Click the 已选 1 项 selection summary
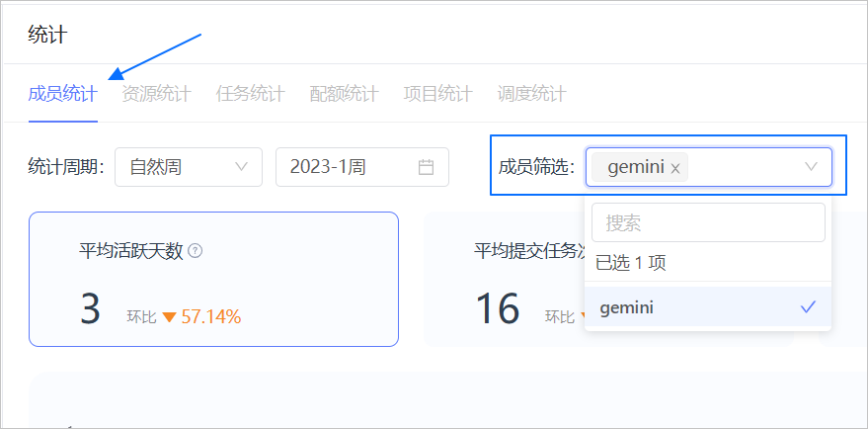868x429 pixels. [631, 263]
